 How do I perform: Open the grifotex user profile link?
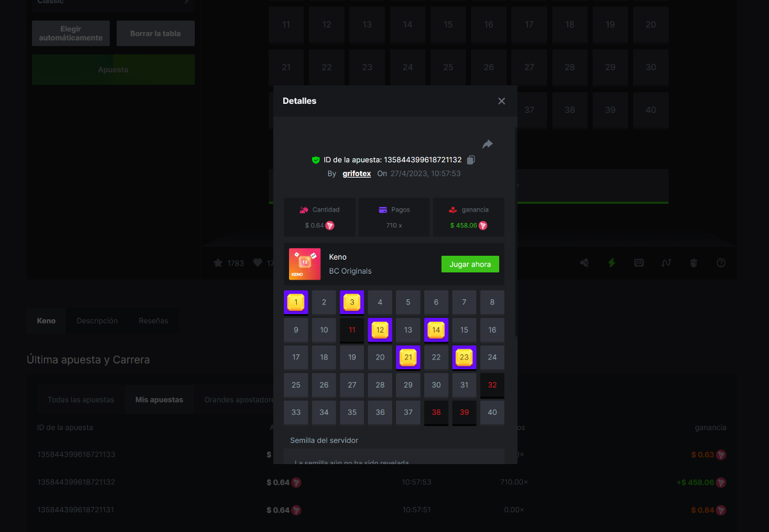pos(356,174)
